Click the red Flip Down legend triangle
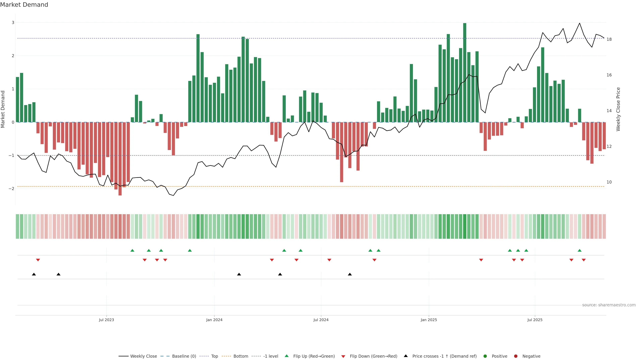 tap(343, 356)
